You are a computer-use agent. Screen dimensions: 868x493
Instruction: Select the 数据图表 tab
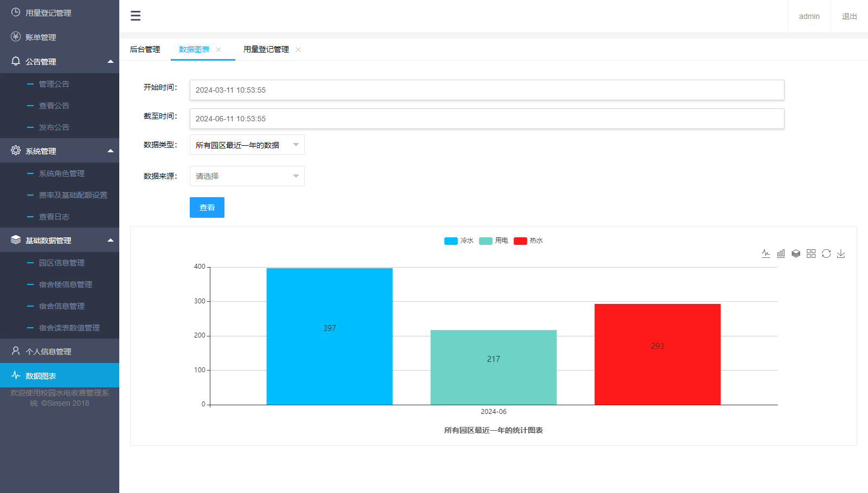[194, 49]
